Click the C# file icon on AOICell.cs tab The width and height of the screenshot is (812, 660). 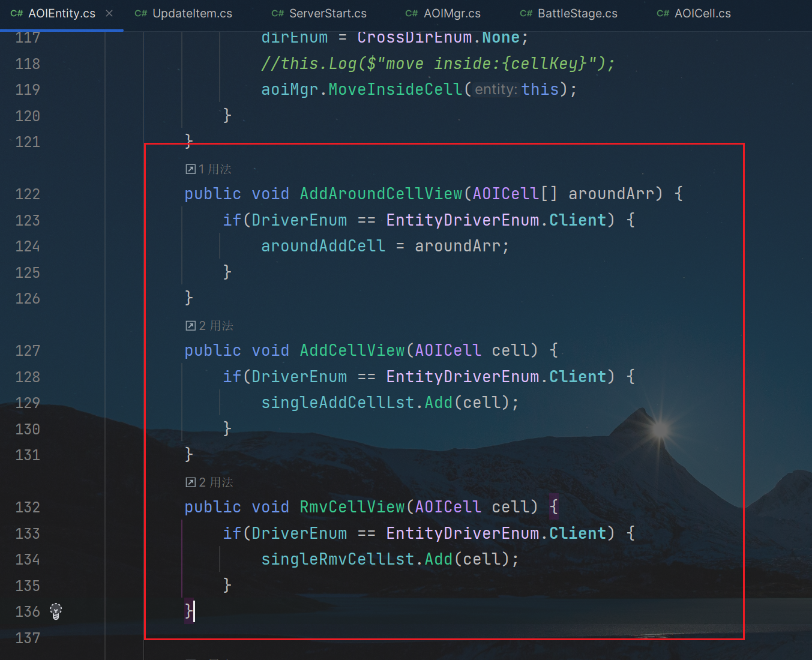point(663,13)
